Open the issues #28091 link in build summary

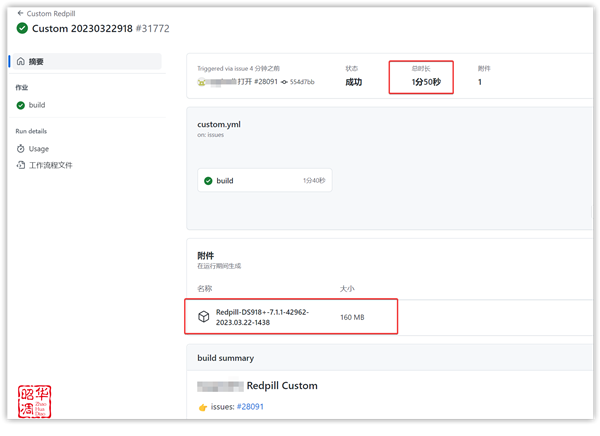(x=250, y=407)
